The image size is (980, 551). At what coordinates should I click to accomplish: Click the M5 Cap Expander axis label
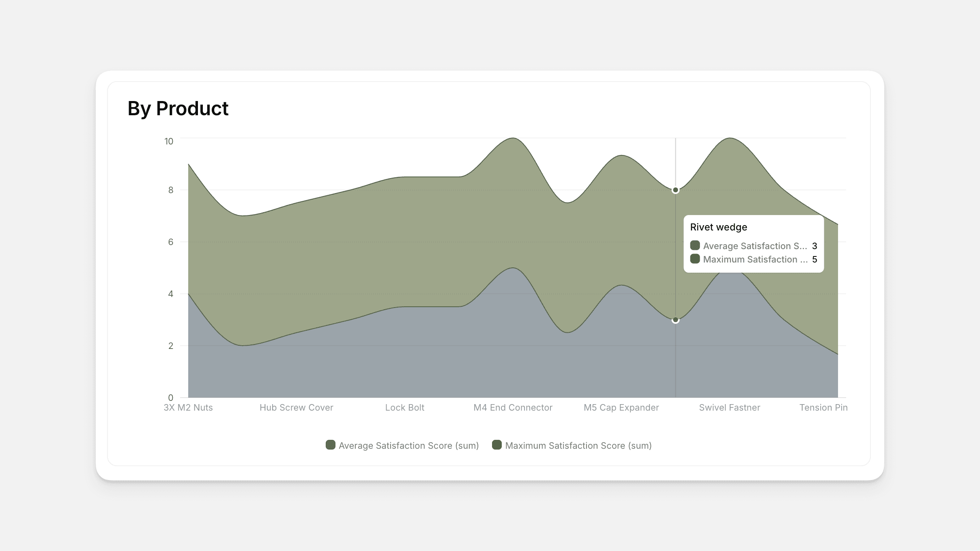click(621, 407)
